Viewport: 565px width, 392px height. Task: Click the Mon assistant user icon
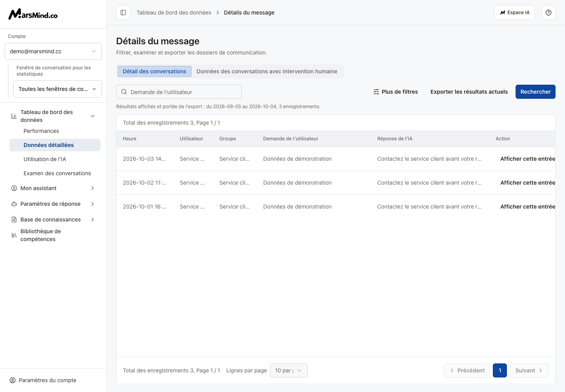tap(14, 188)
